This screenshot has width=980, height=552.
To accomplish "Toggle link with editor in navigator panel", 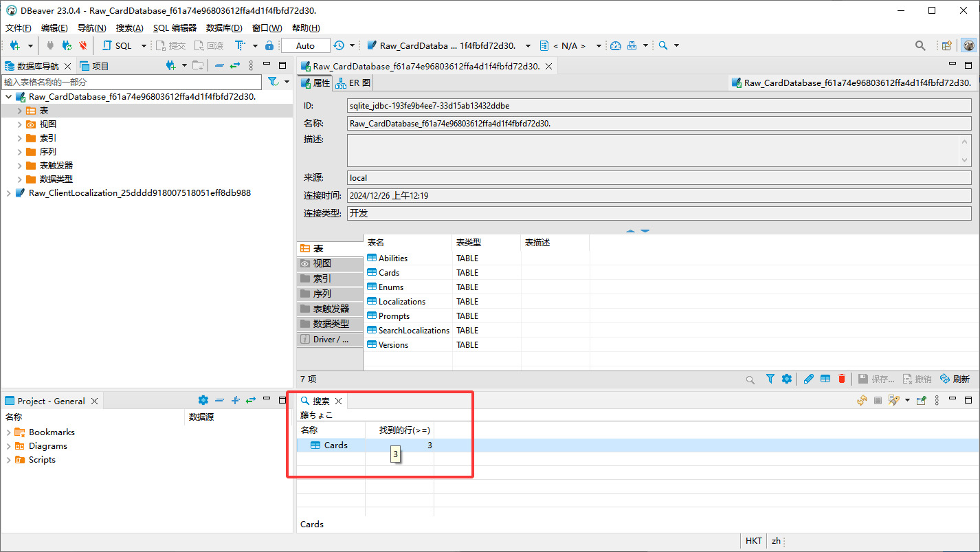I will (235, 65).
